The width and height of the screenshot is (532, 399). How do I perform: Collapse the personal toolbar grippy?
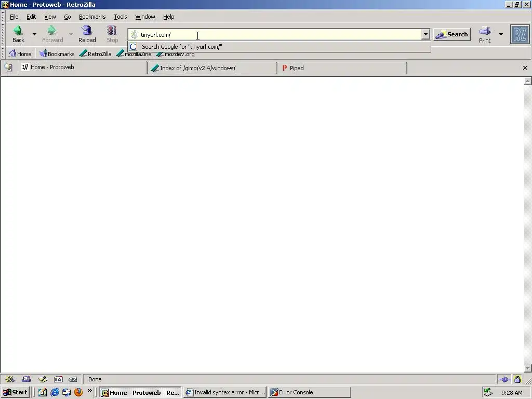(3, 54)
